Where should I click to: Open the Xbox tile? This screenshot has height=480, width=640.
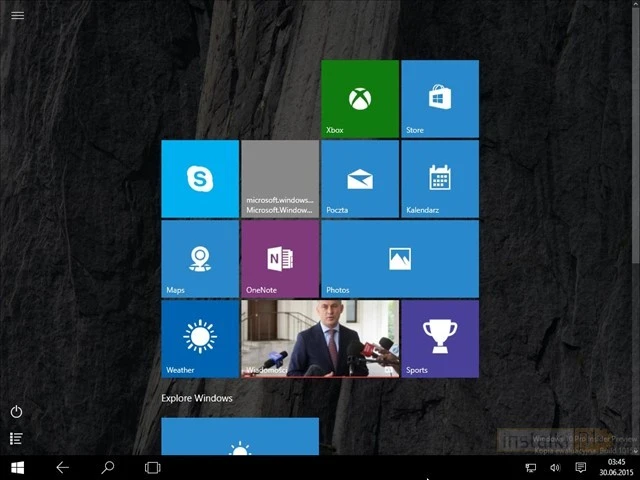pyautogui.click(x=360, y=98)
